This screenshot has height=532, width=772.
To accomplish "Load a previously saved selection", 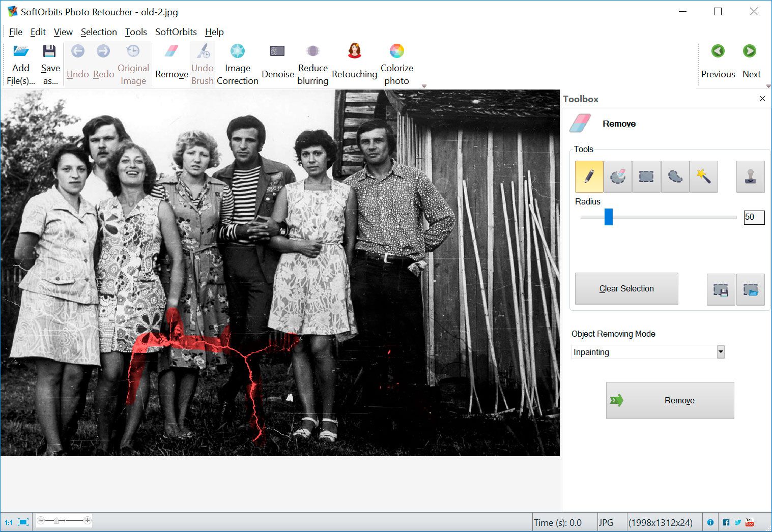I will pos(751,289).
